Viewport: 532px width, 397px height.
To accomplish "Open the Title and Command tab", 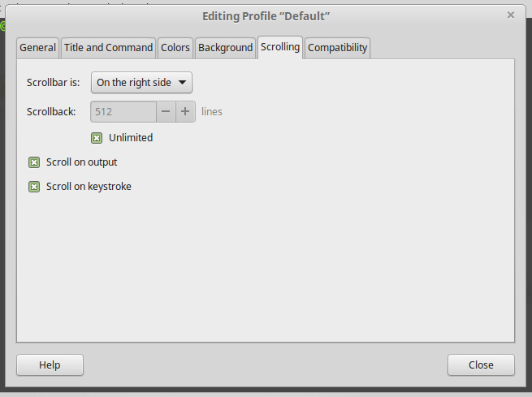I will [x=108, y=48].
